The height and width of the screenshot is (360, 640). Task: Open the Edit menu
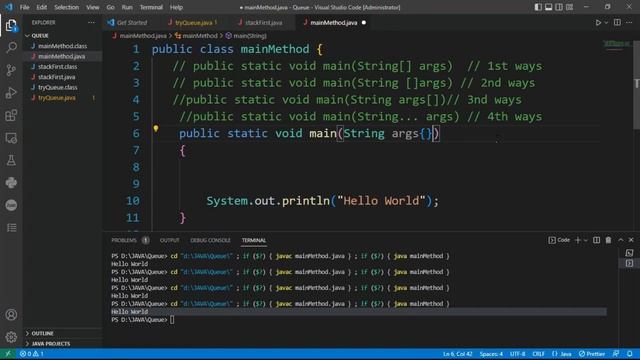pos(41,7)
